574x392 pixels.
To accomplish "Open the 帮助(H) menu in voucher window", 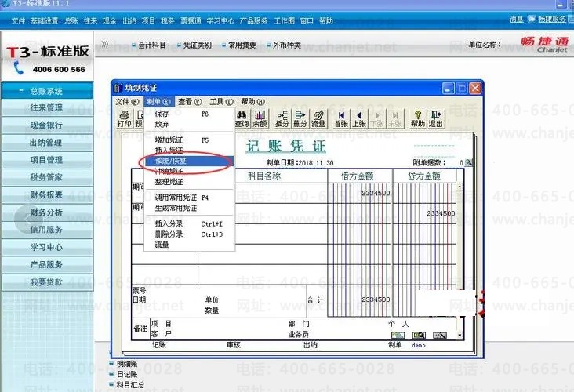I will (253, 101).
